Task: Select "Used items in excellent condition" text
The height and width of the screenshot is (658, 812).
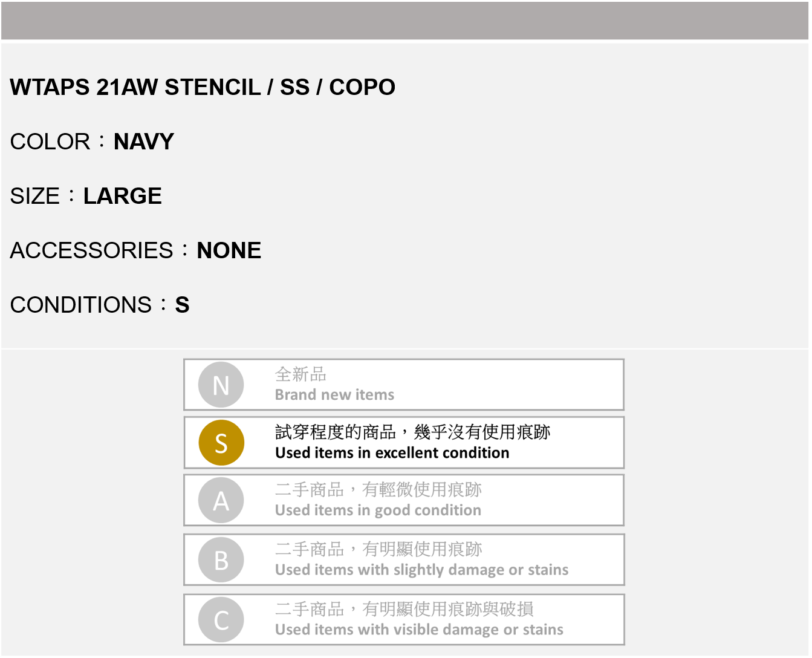Action: point(392,453)
